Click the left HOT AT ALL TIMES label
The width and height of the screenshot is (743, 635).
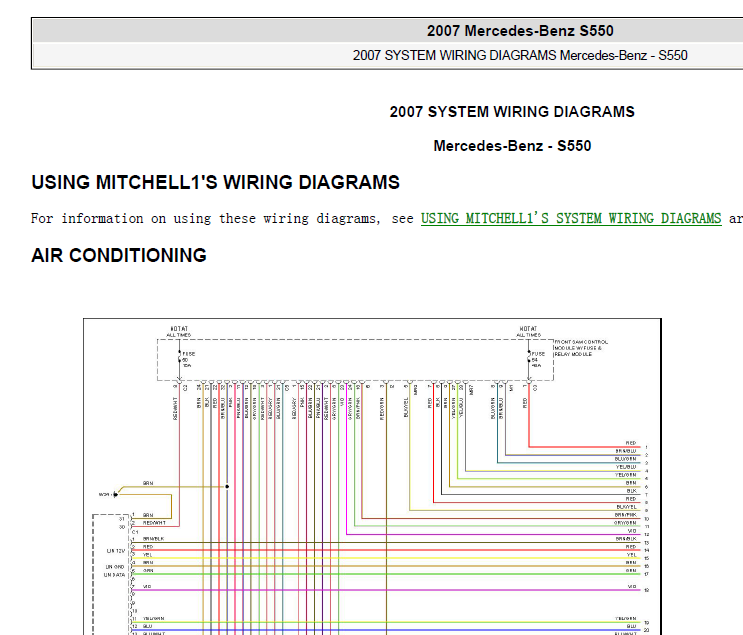coord(179,331)
